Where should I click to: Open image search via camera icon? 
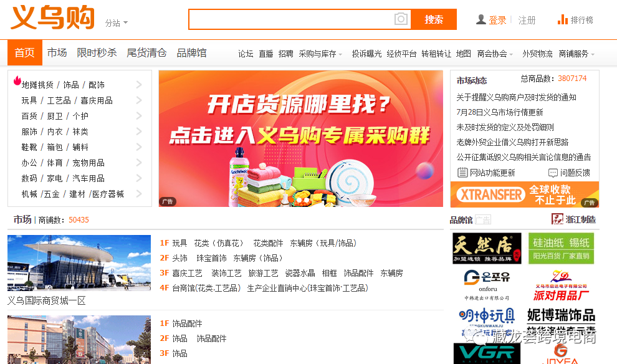click(x=401, y=19)
